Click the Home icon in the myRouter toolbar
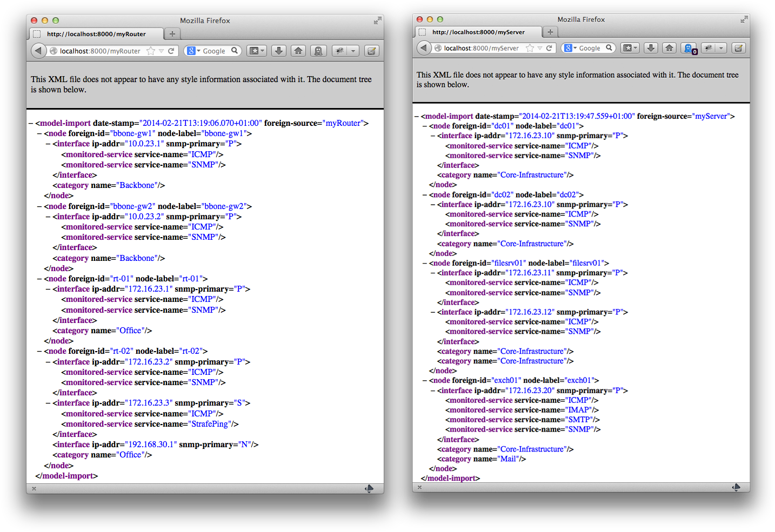 (298, 50)
